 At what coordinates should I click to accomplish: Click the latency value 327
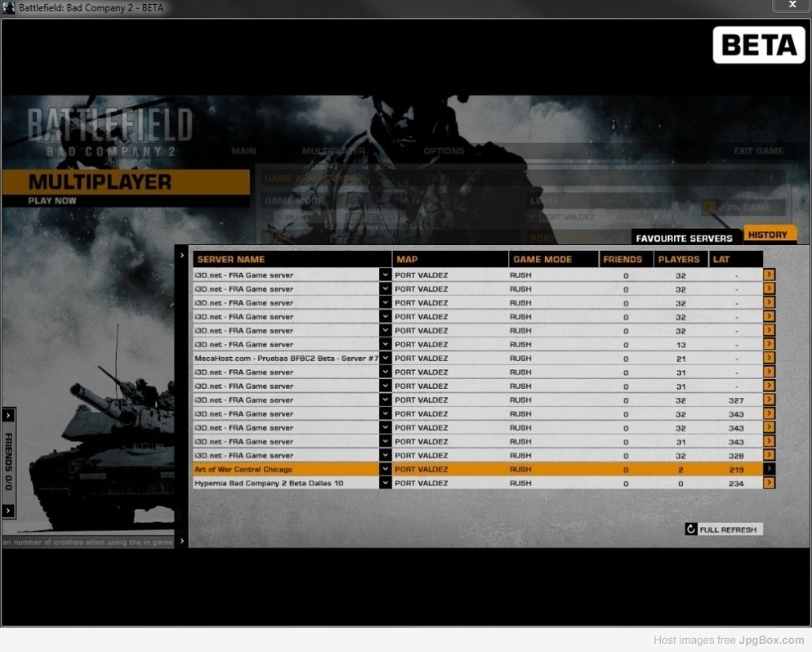pyautogui.click(x=736, y=400)
